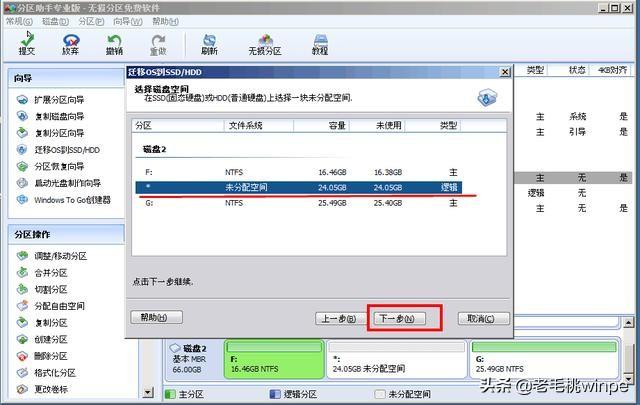Select the 24.05GB 未分配空间 block in the disk map
Screen dimensions: 640x405
397,359
